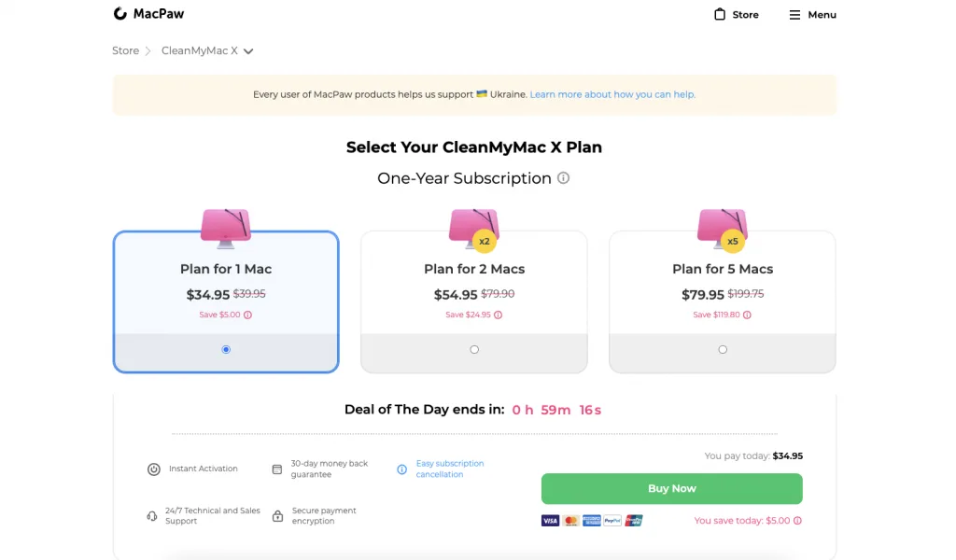The height and width of the screenshot is (560, 956).
Task: Click info icon next to Save $5.00
Action: pyautogui.click(x=247, y=315)
